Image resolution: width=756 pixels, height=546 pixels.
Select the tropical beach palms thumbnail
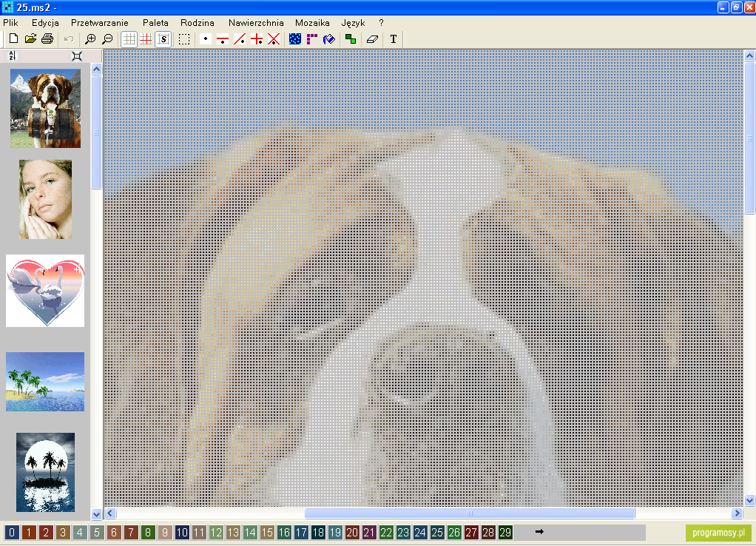point(45,382)
